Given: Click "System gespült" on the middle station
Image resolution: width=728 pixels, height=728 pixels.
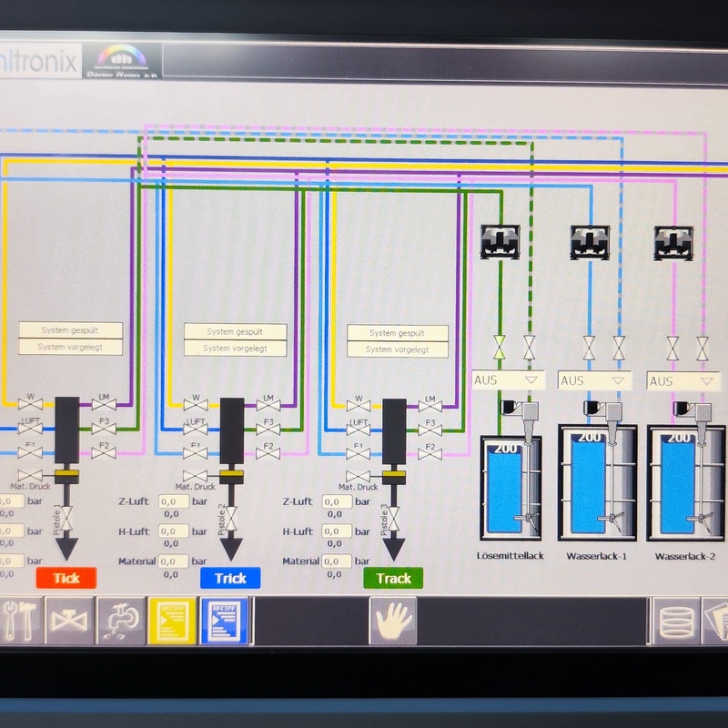Looking at the screenshot, I should 236,332.
